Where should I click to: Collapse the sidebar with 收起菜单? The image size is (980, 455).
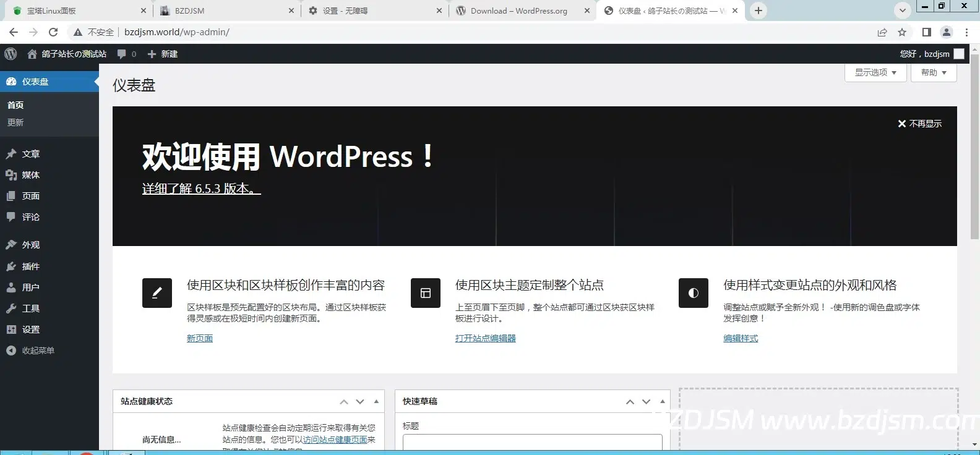pyautogui.click(x=49, y=351)
